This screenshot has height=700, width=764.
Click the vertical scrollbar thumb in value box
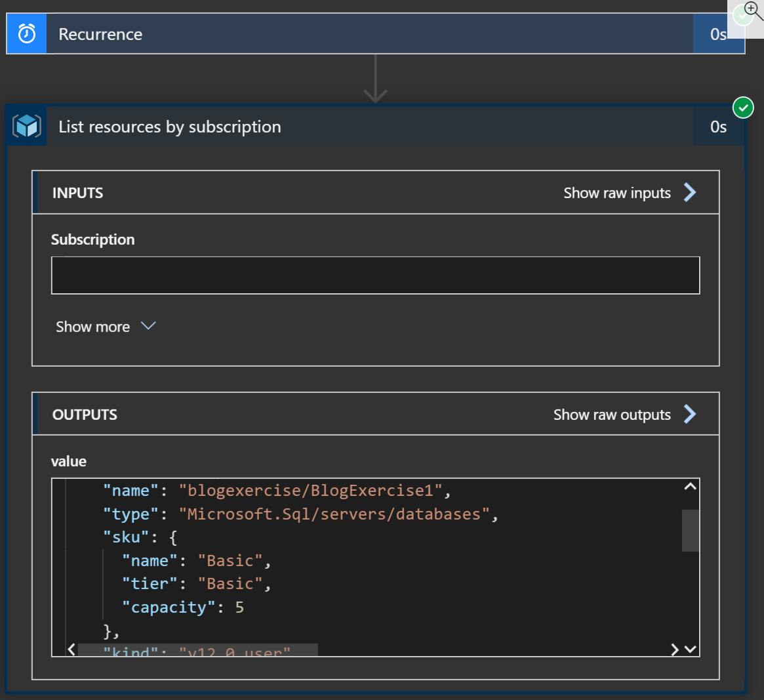(x=690, y=530)
